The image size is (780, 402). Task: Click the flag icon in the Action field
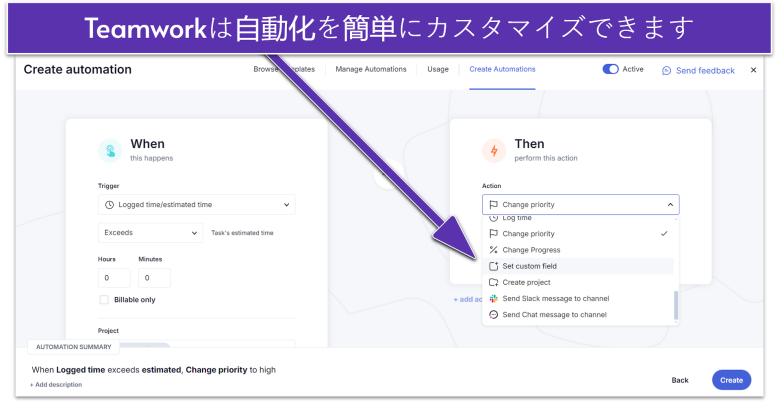pos(493,204)
